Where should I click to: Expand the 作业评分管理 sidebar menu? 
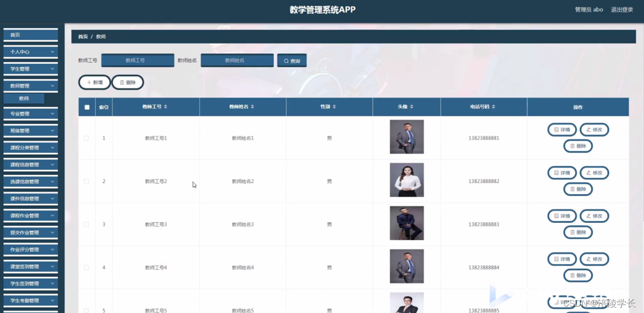click(30, 250)
